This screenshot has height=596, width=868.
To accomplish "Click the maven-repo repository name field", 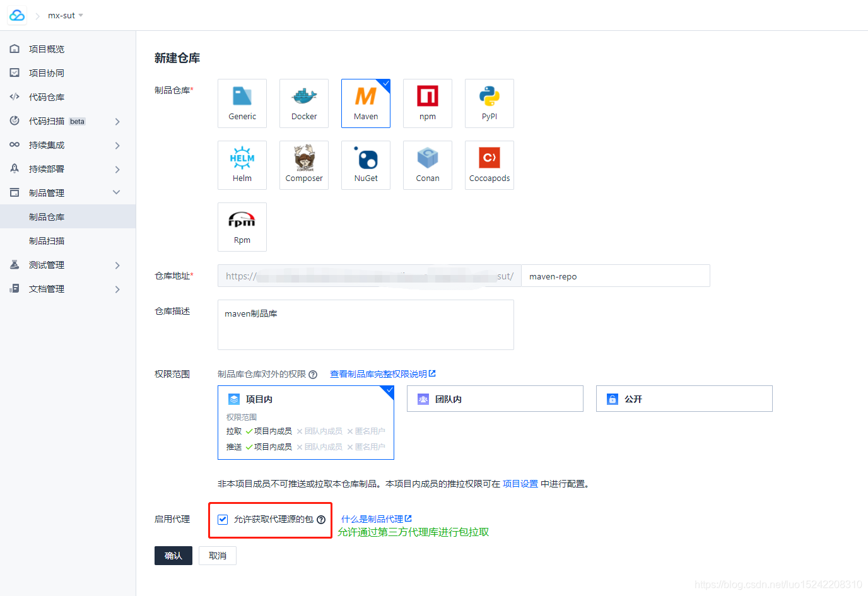I will 616,276.
